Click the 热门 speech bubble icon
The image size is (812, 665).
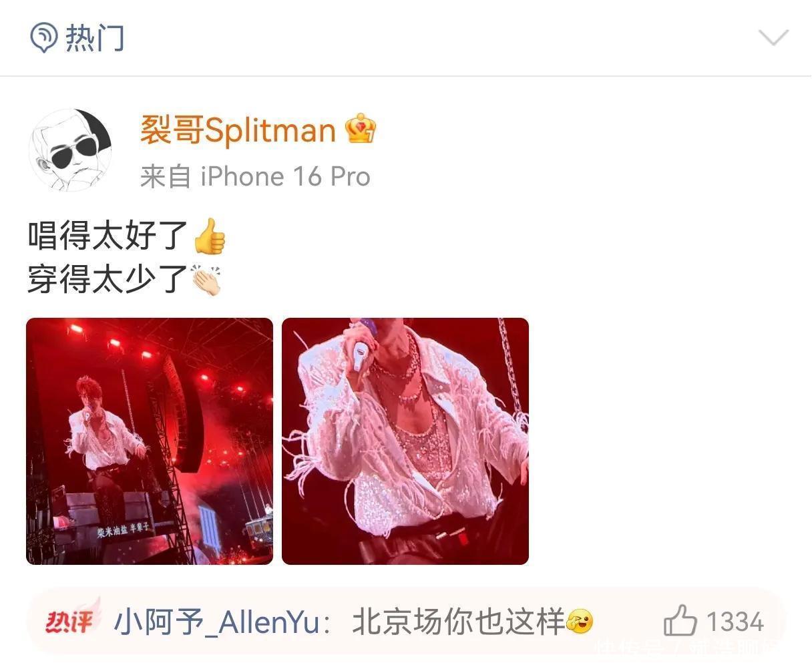click(45, 37)
